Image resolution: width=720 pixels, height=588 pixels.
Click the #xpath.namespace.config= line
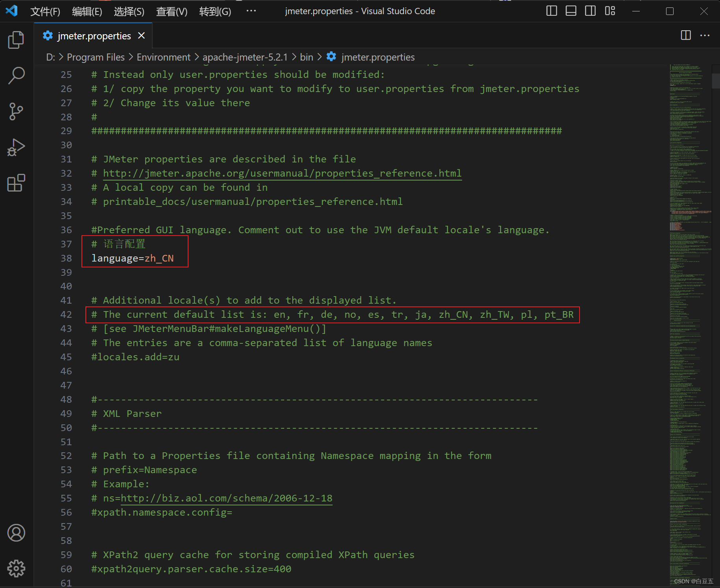[x=162, y=512]
